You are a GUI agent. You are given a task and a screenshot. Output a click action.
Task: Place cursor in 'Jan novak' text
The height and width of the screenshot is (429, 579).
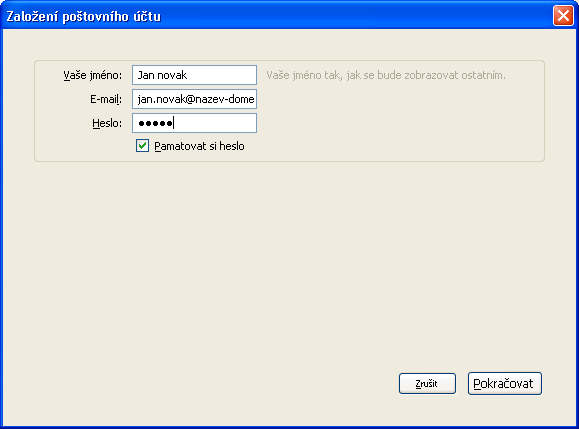tap(162, 75)
